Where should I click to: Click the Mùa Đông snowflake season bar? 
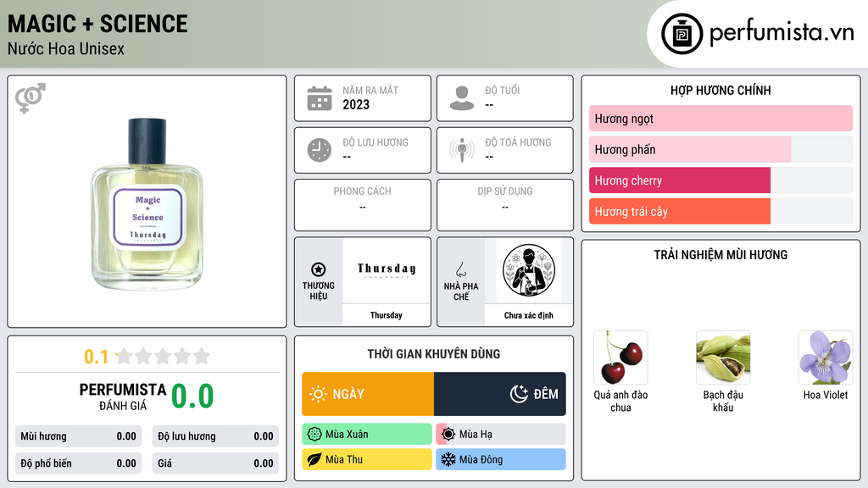point(501,459)
